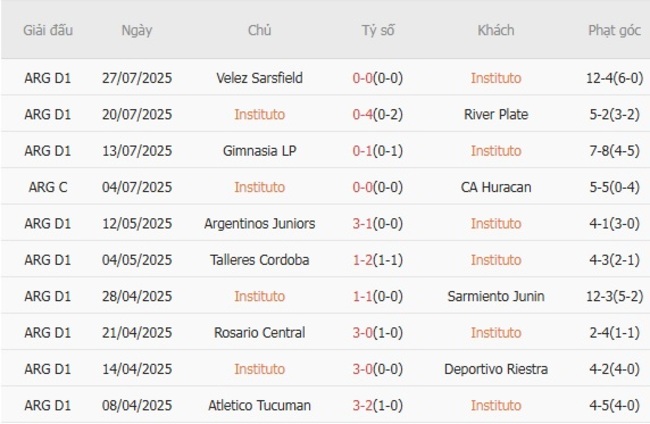Click the Atletico Tucuman team name
Screen dimensions: 650x424
tap(259, 406)
